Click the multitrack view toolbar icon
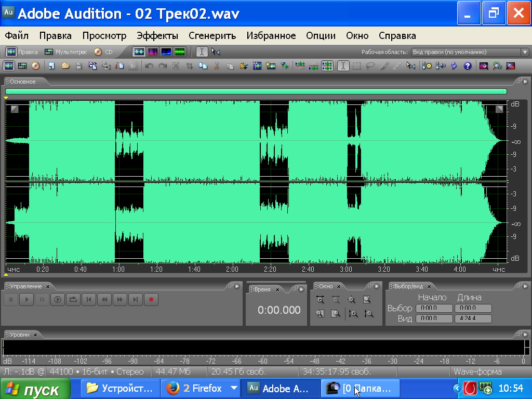532x399 pixels. click(22, 66)
